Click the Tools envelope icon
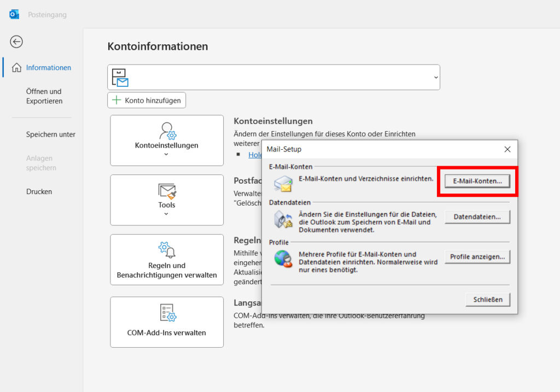 pyautogui.click(x=167, y=191)
